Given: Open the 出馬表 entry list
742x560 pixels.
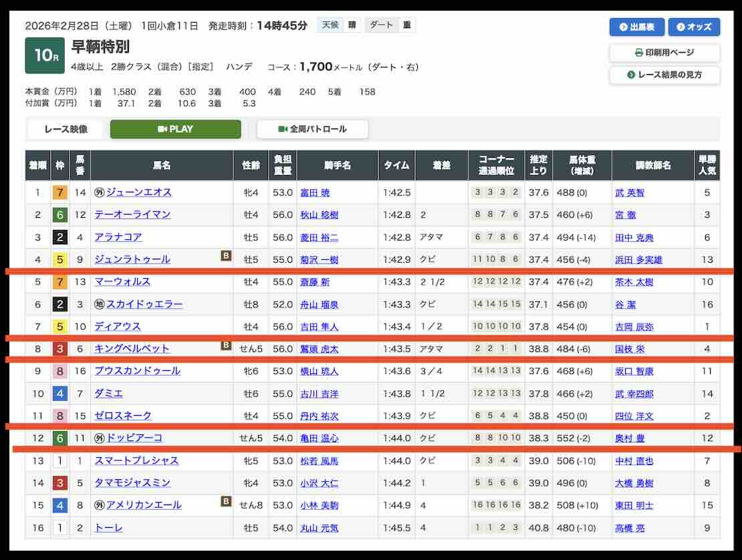Looking at the screenshot, I should coord(636,27).
